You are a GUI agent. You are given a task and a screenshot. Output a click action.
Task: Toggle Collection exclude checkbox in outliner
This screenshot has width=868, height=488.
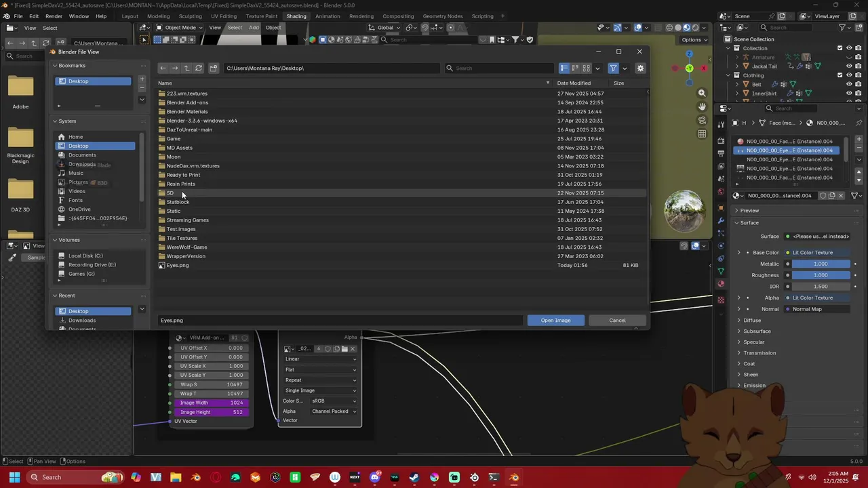(840, 48)
